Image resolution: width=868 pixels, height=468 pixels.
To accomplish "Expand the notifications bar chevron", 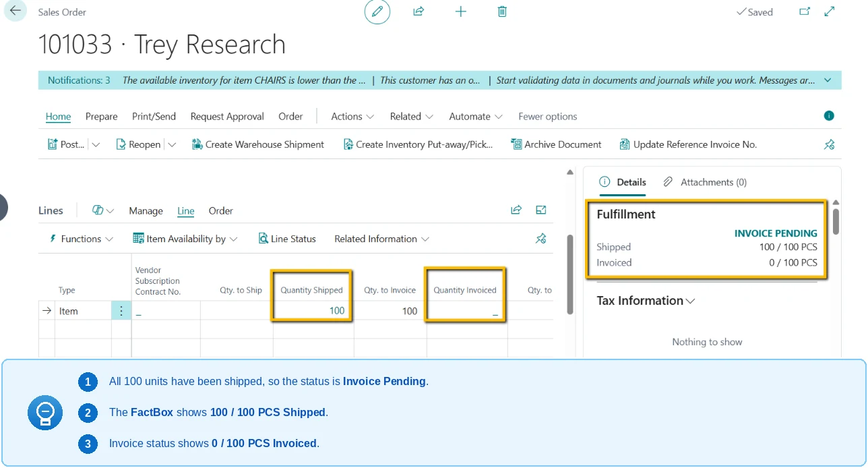I will 828,80.
